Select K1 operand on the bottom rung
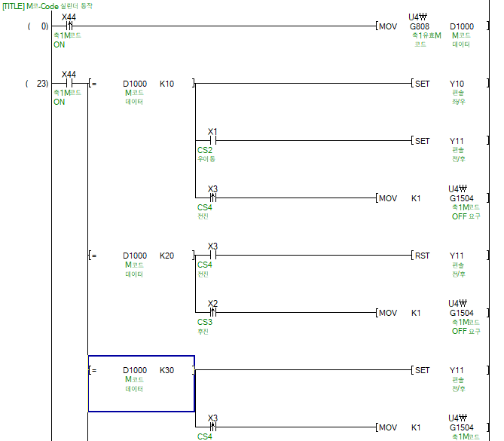 pos(416,427)
